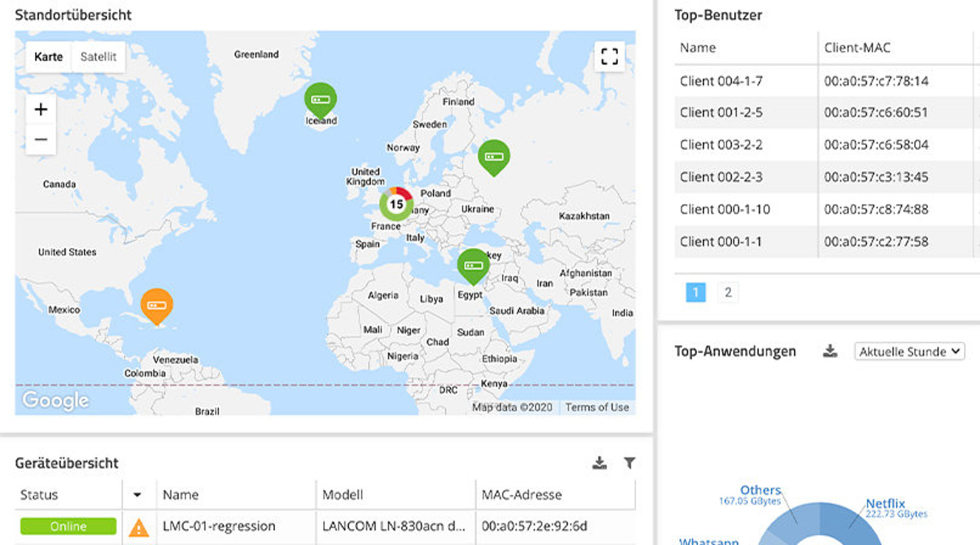Click model 'LANCOM LN-830acn d...'
Viewport: 980px width, 545px height.
click(394, 526)
